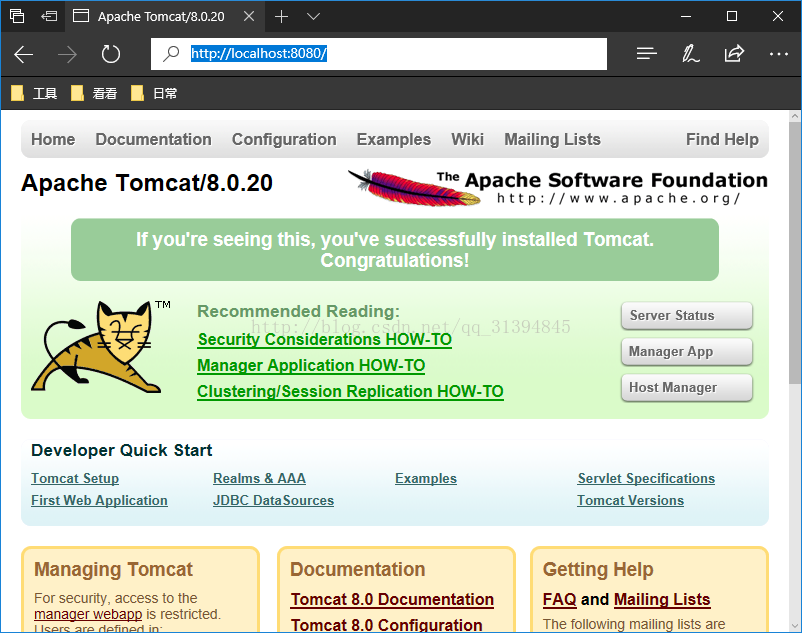Screen dimensions: 802x633
Task: Open the 日常 favorites folder
Action: point(154,94)
